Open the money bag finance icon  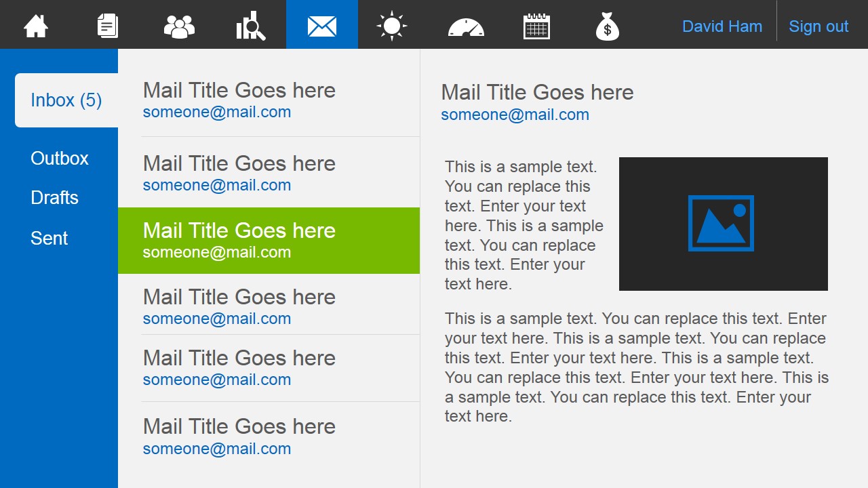[x=607, y=26]
